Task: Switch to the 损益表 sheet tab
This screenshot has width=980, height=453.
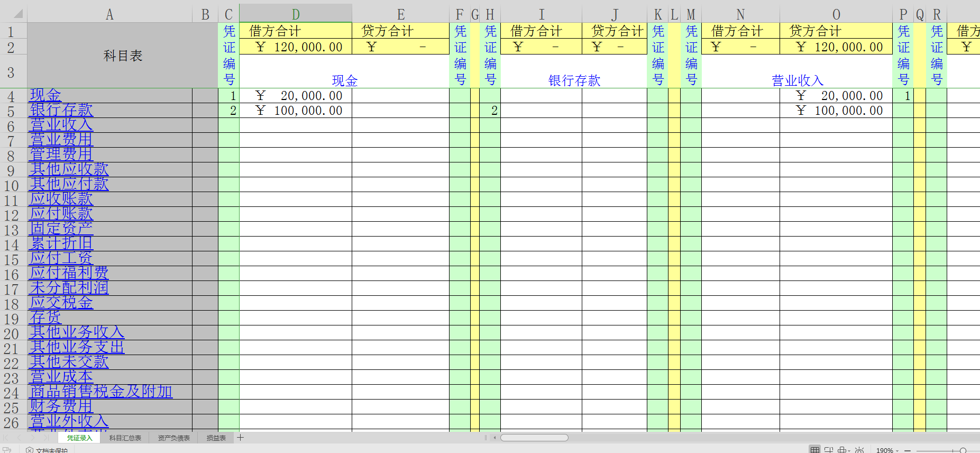Action: click(216, 438)
